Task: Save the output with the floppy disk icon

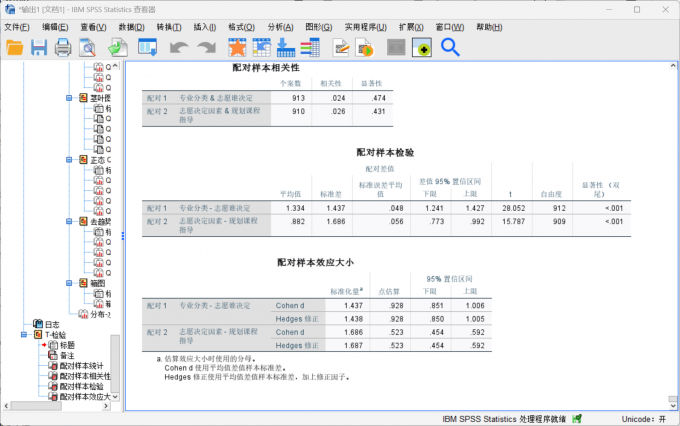Action: point(39,47)
